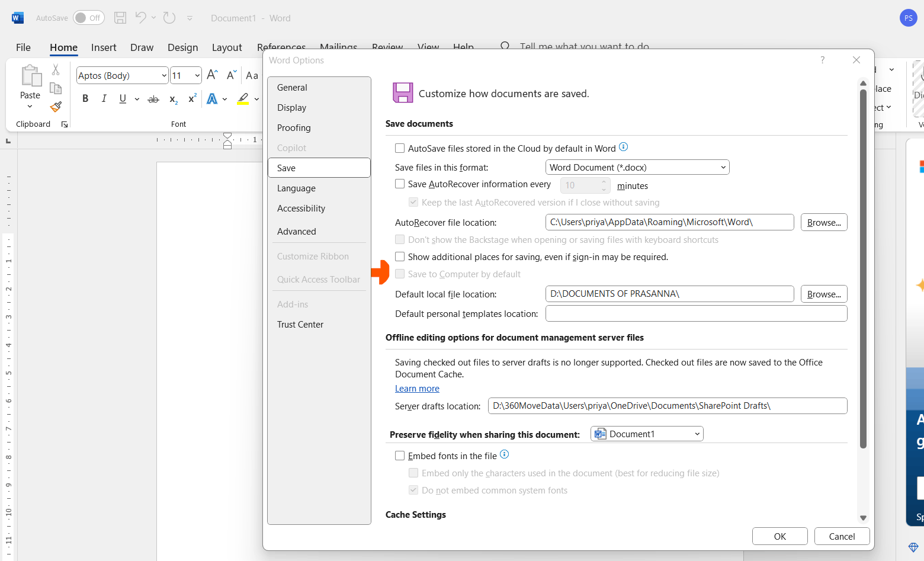Click the Save icon in title bar
Screen dimensions: 924x561
click(x=120, y=18)
